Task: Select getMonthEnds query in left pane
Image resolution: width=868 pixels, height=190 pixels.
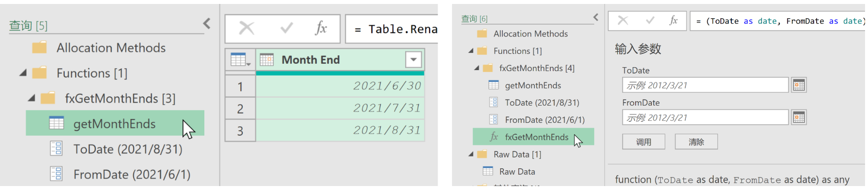Action: pos(115,123)
